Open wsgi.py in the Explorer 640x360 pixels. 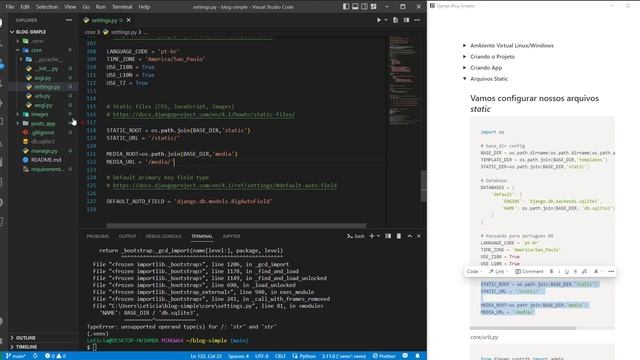(43, 105)
